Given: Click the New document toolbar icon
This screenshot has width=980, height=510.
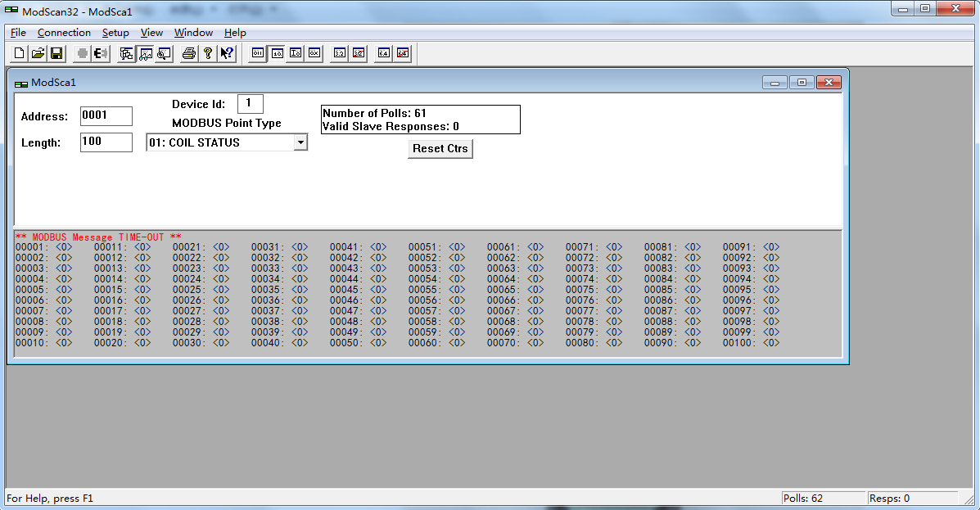Looking at the screenshot, I should (20, 53).
